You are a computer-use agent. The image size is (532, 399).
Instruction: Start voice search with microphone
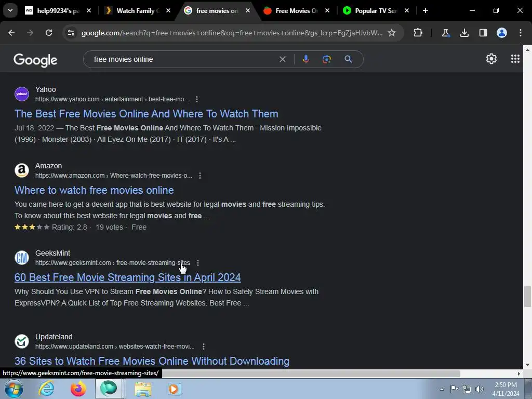305,59
